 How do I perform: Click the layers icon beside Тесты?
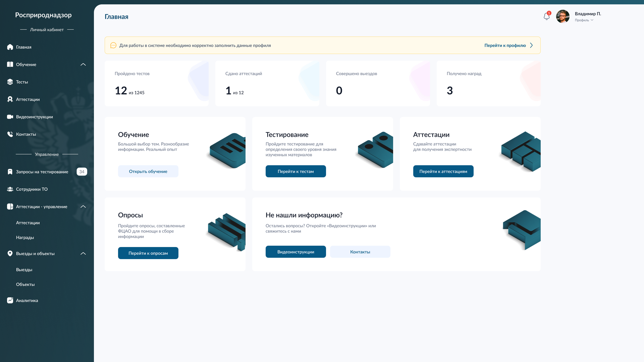tap(10, 82)
